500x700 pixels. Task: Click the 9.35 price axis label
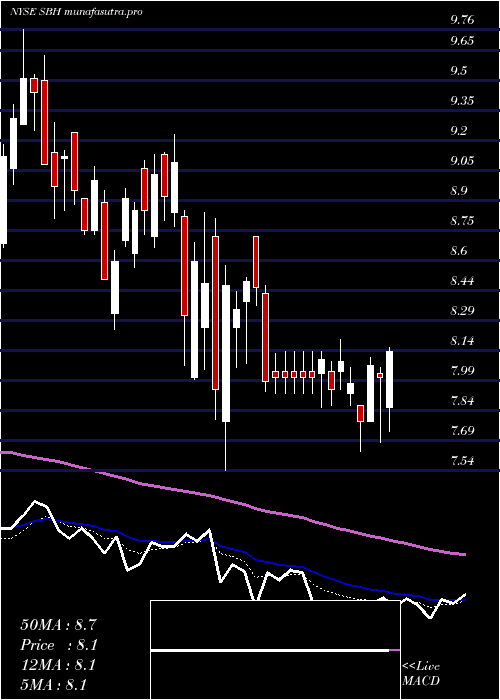point(462,101)
